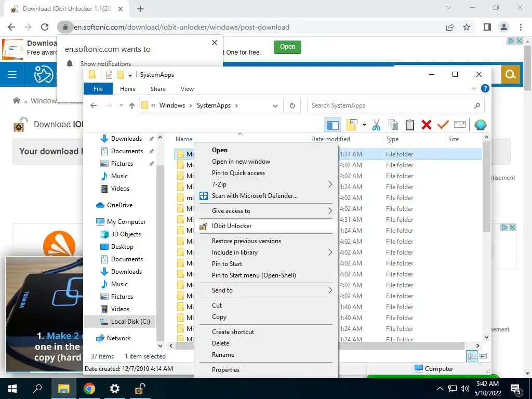Open the Share ribbon tab

pyautogui.click(x=158, y=89)
